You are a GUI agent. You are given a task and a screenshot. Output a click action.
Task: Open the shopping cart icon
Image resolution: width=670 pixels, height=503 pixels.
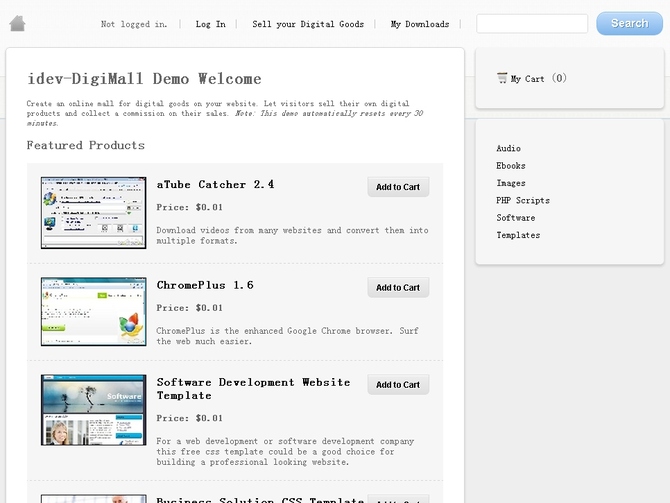502,78
